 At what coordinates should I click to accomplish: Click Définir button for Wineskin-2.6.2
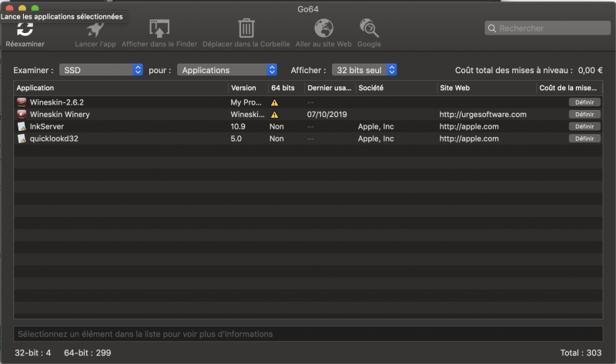584,102
